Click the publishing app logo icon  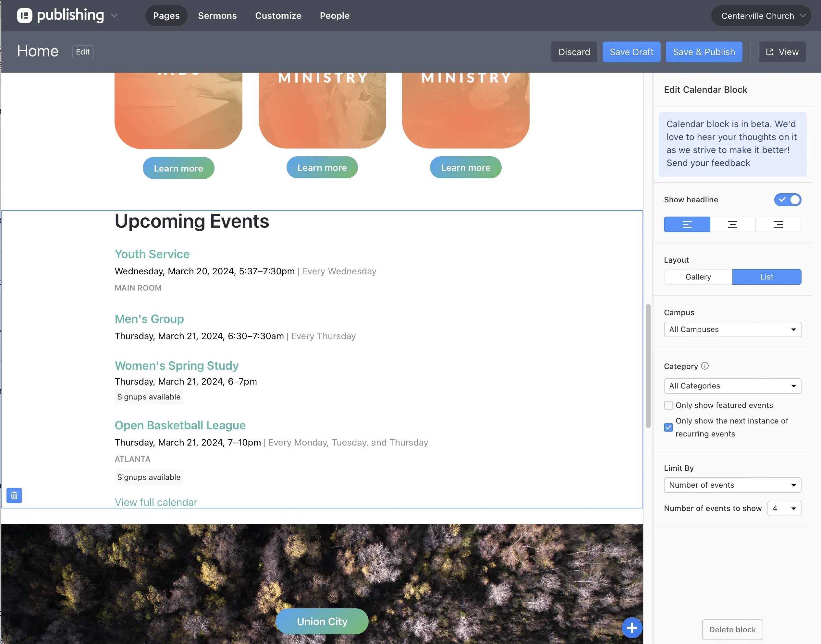click(25, 16)
